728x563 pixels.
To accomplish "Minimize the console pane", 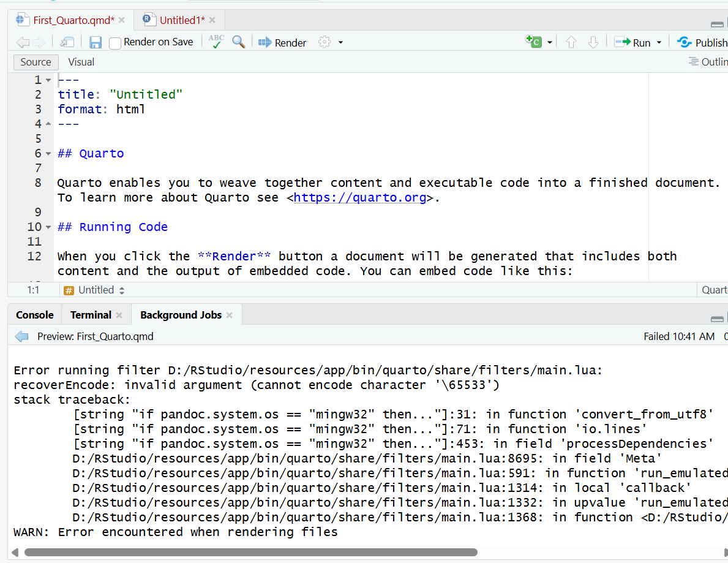I will [x=717, y=319].
